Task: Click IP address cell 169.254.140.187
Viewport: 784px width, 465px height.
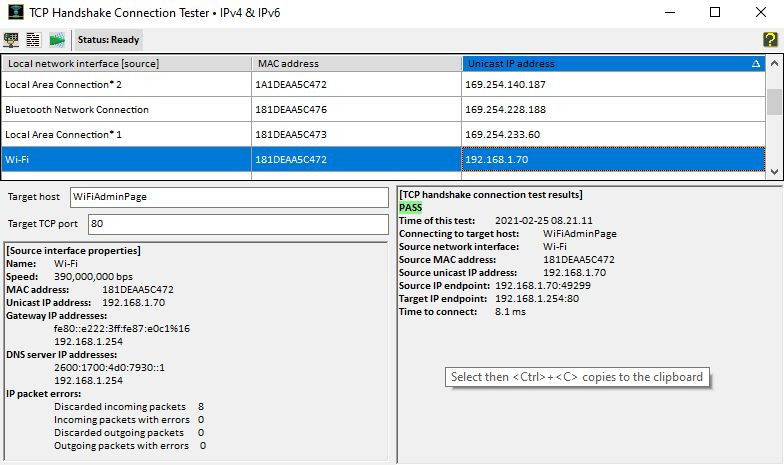Action: point(614,84)
